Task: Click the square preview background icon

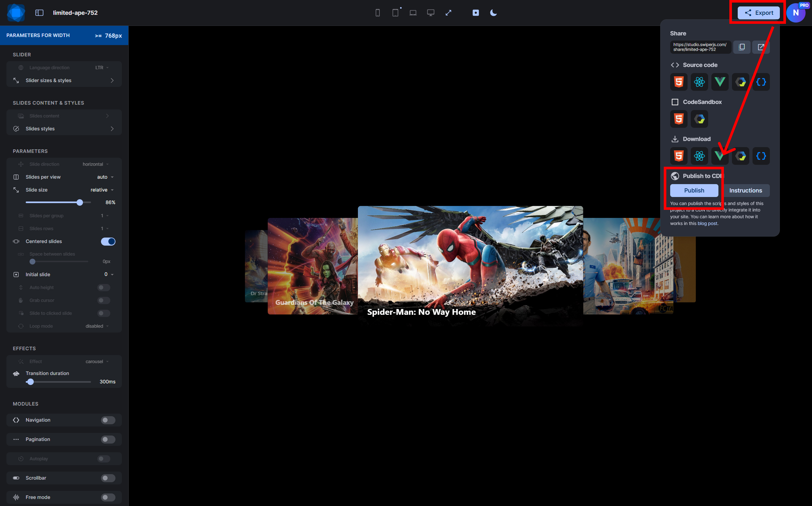Action: pyautogui.click(x=475, y=13)
